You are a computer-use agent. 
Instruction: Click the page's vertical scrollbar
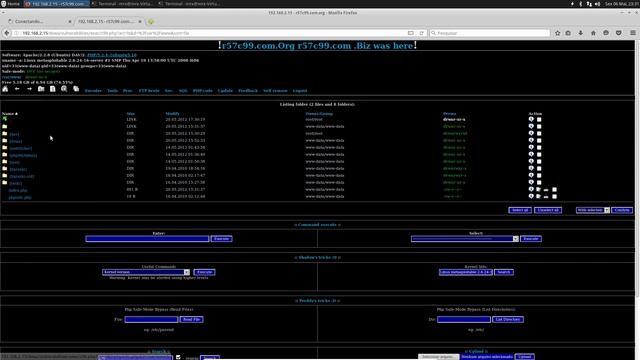pos(638,168)
